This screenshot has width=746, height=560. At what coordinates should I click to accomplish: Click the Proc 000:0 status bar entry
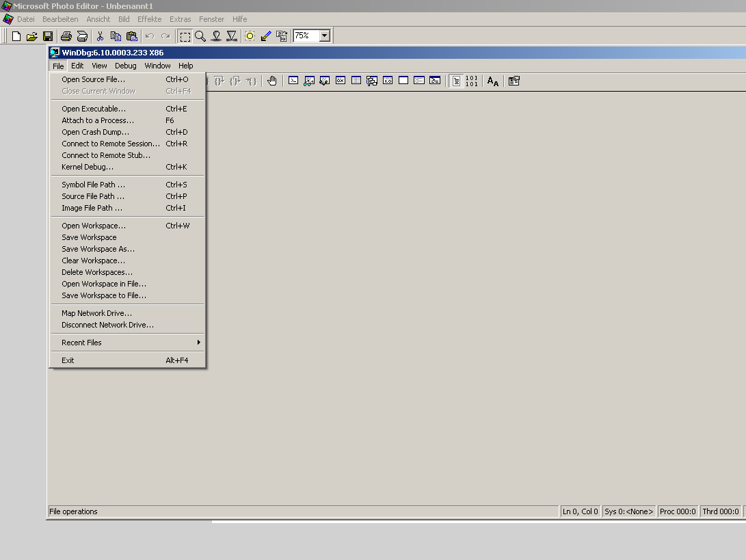pos(678,511)
